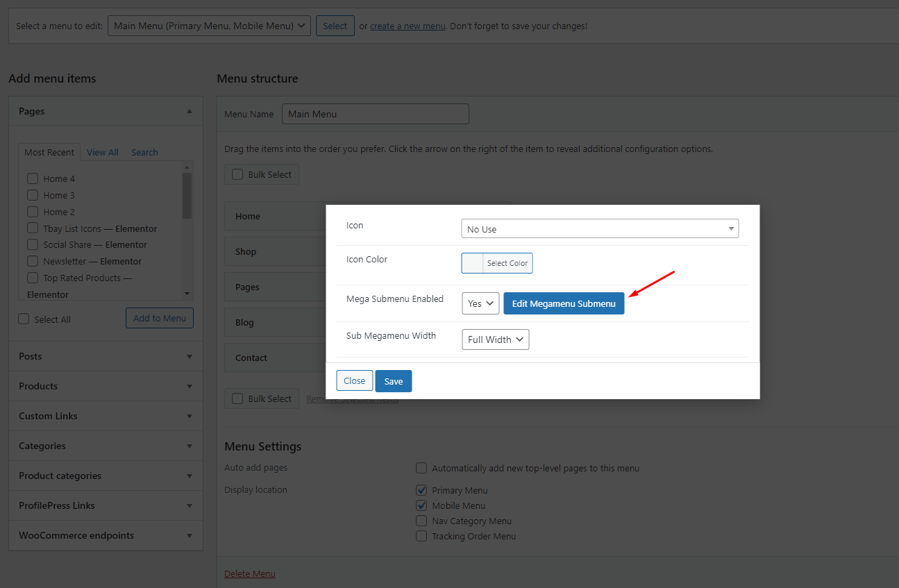Image resolution: width=899 pixels, height=588 pixels.
Task: Check the Home 4 page checkbox
Action: (33, 178)
